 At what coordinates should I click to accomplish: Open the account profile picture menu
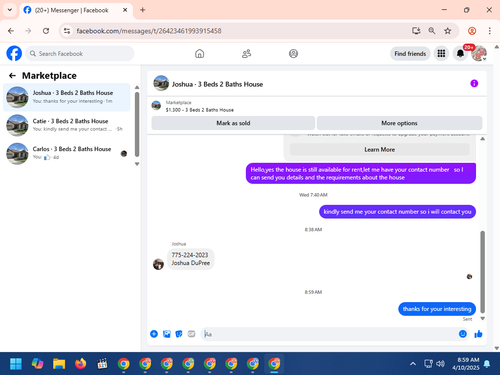coord(479,53)
